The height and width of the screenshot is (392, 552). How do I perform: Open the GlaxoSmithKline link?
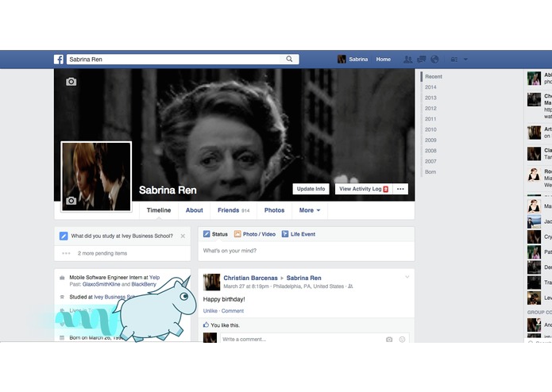pos(102,284)
